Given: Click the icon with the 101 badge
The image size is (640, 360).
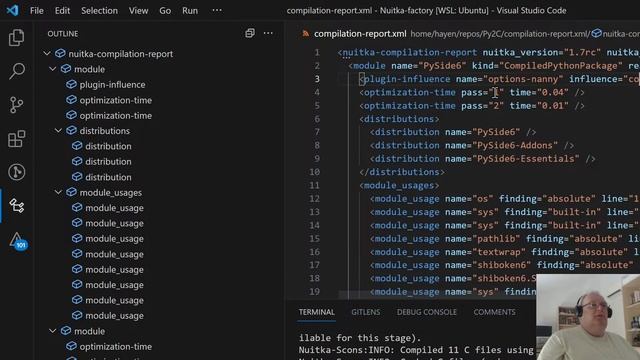Looking at the screenshot, I should [17, 240].
